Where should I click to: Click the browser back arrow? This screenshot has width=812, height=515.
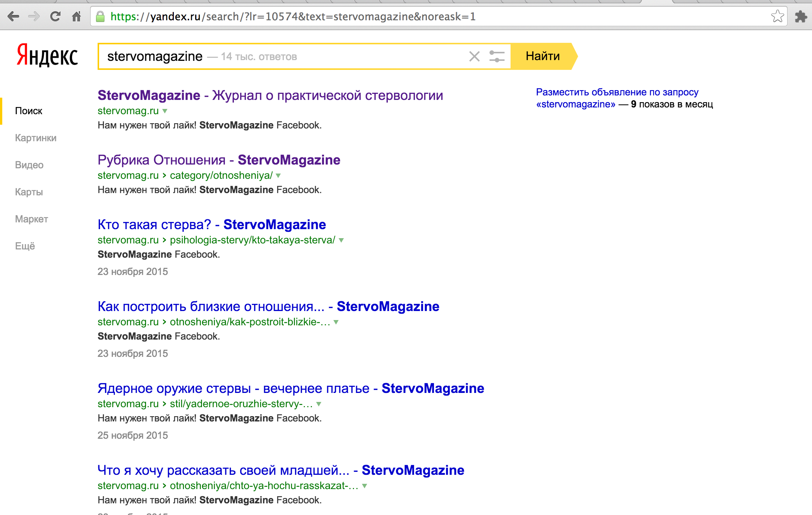(x=14, y=17)
